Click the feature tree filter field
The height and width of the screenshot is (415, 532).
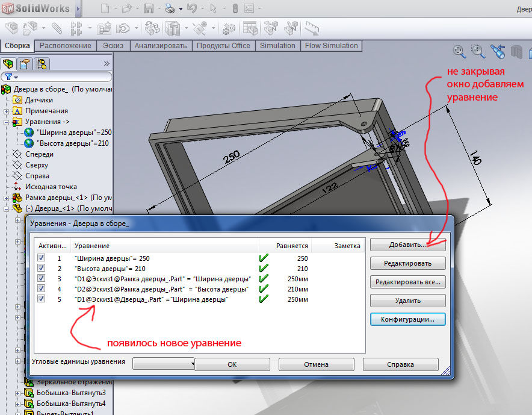point(60,77)
